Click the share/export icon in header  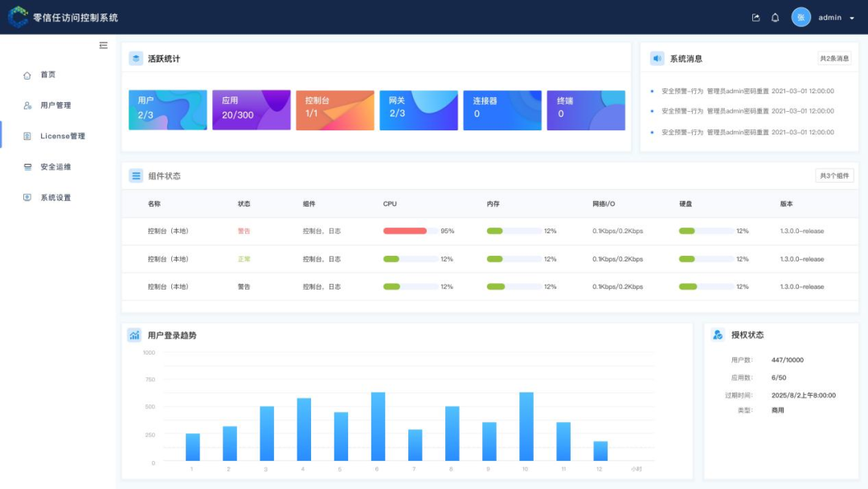(x=755, y=18)
